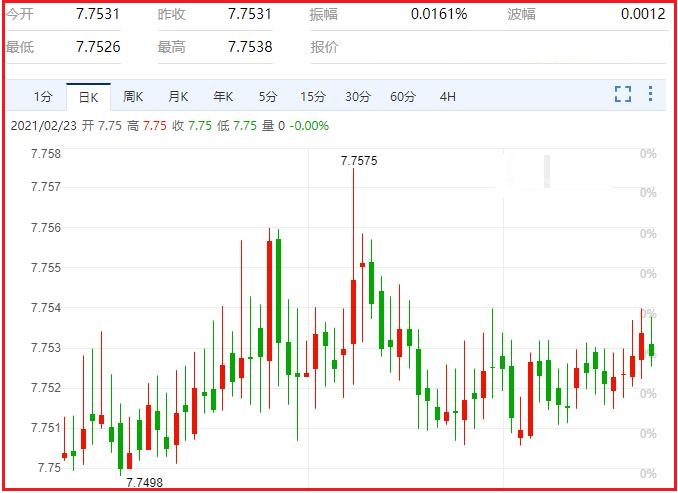This screenshot has height=493, width=678.
Task: Click the 最低 value 7.7526
Action: pos(98,47)
